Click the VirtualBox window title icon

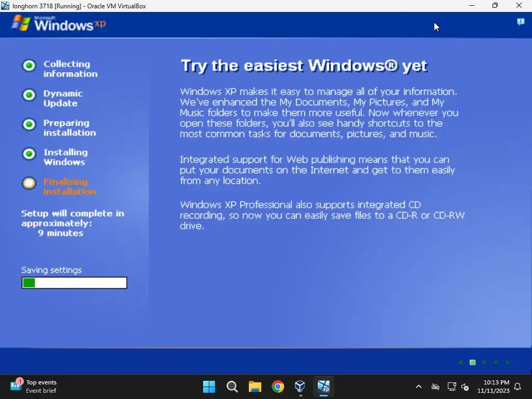point(5,6)
